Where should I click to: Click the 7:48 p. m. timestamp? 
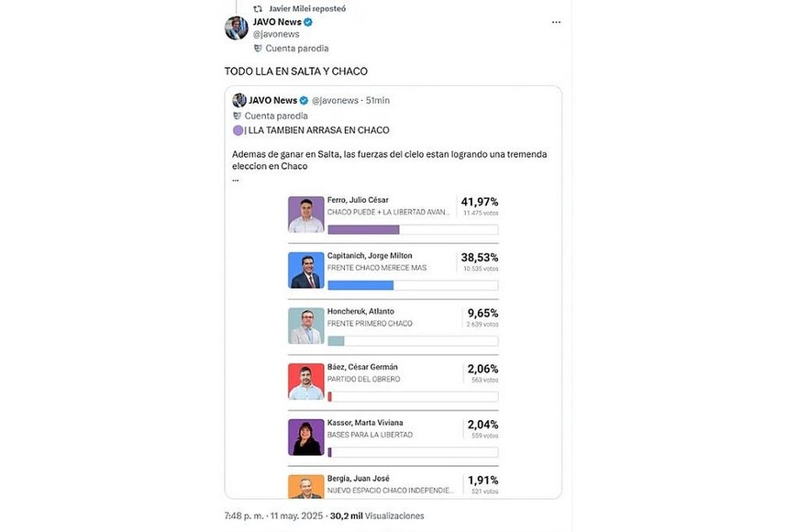[246, 516]
